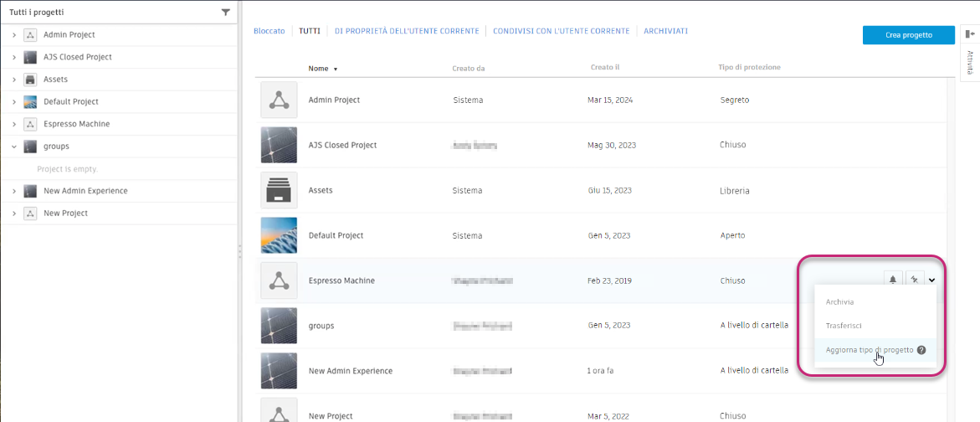Click the Libreria protection type cell
The height and width of the screenshot is (422, 980).
[735, 190]
